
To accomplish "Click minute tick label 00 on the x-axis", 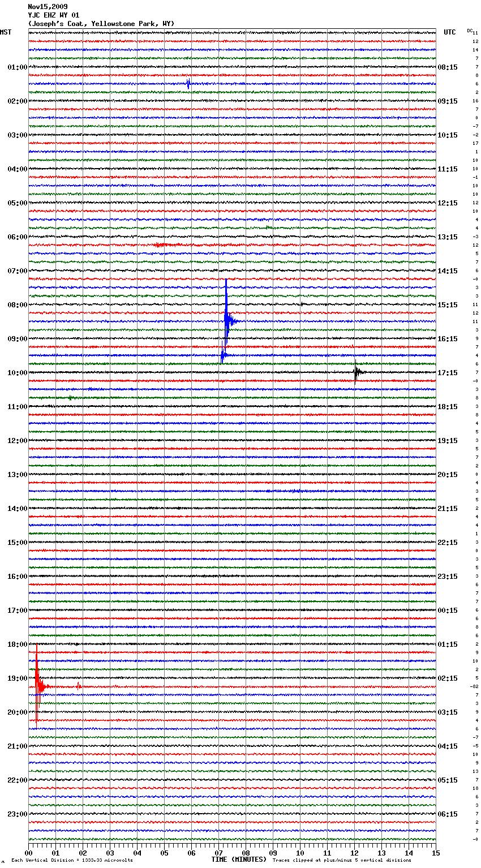I will pyautogui.click(x=28, y=853).
